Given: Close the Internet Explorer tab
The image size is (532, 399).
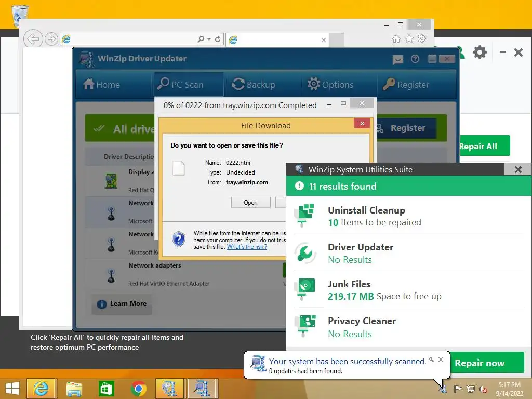Looking at the screenshot, I should point(323,40).
